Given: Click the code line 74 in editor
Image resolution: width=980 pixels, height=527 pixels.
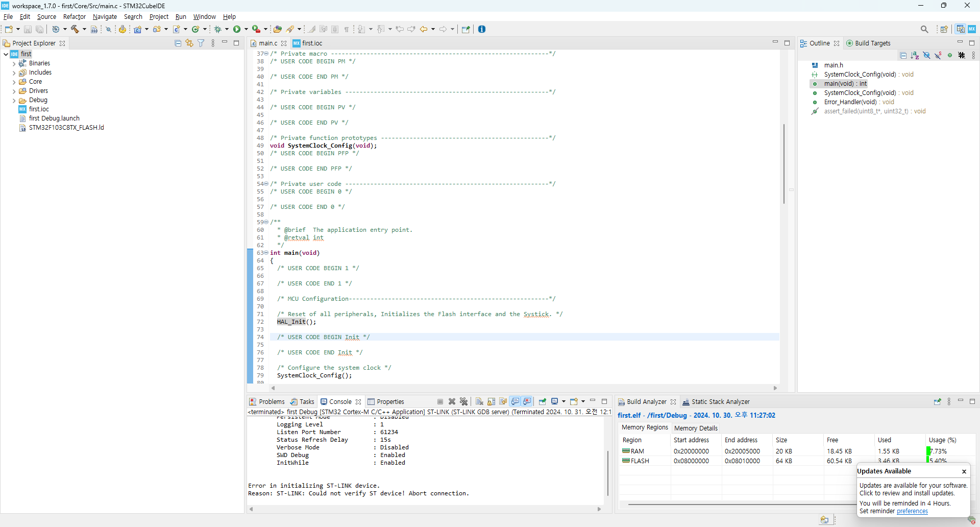Looking at the screenshot, I should pos(524,337).
